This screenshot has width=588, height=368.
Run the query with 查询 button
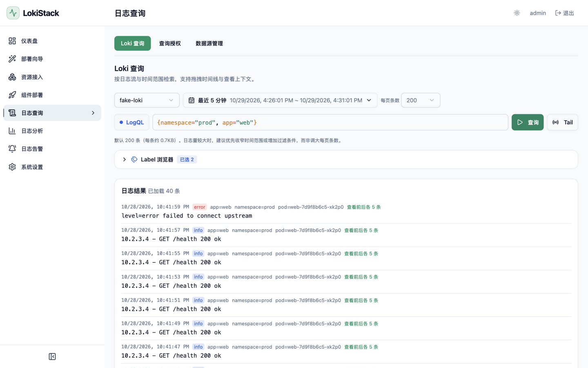(528, 122)
